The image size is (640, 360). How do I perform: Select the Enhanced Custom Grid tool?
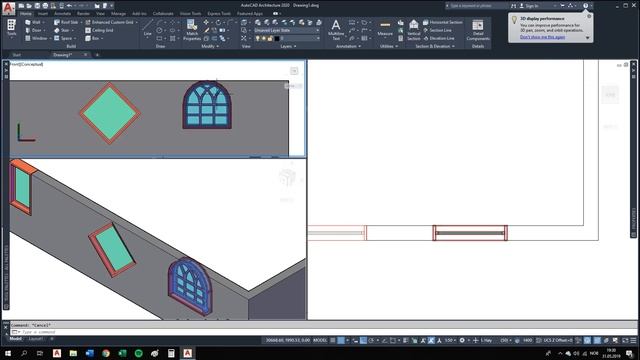[x=109, y=22]
